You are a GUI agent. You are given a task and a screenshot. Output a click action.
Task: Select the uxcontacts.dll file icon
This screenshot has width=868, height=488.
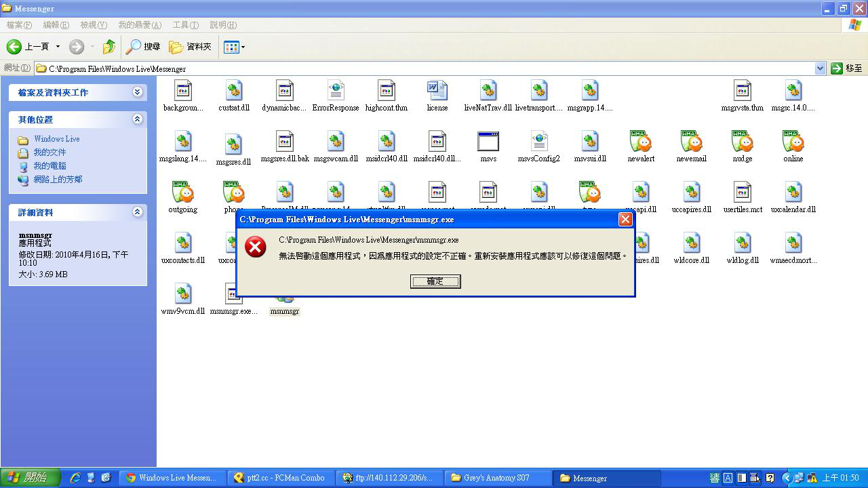(183, 243)
